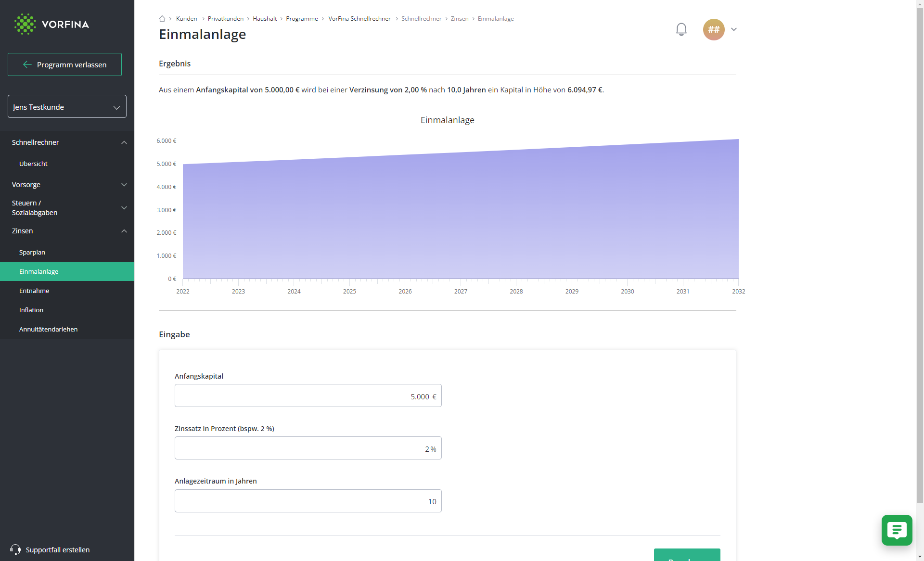Click the 6.000 € axis label
Image resolution: width=924 pixels, height=561 pixels.
(x=167, y=141)
